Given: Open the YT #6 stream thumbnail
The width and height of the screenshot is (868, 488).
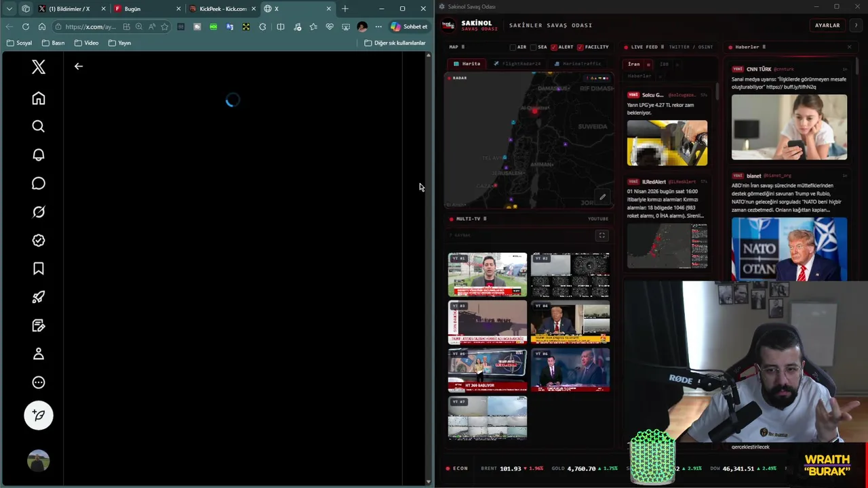Looking at the screenshot, I should click(570, 370).
